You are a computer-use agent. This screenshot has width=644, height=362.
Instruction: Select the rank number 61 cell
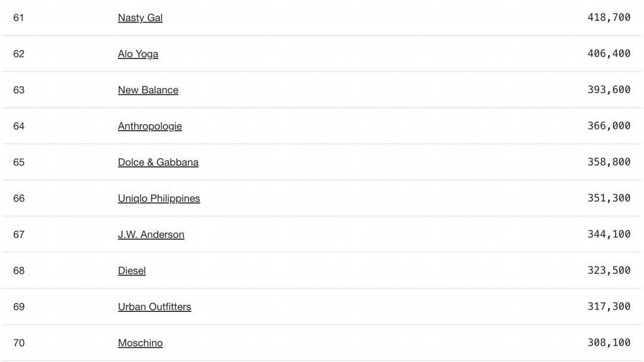(19, 18)
